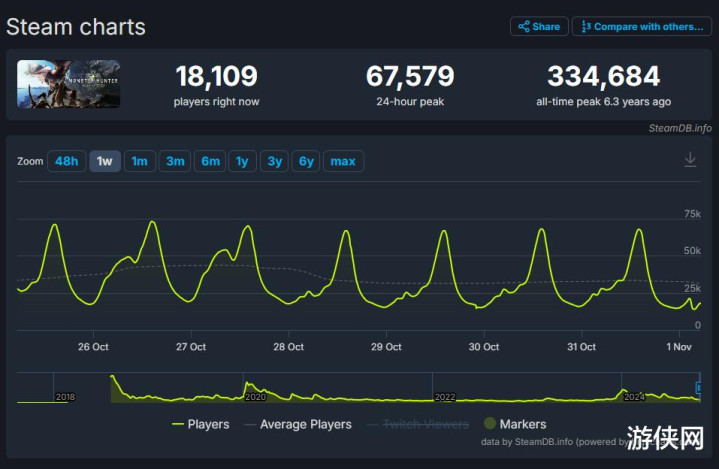The width and height of the screenshot is (719, 469).
Task: Click the 25k y-axis label
Action: [692, 288]
